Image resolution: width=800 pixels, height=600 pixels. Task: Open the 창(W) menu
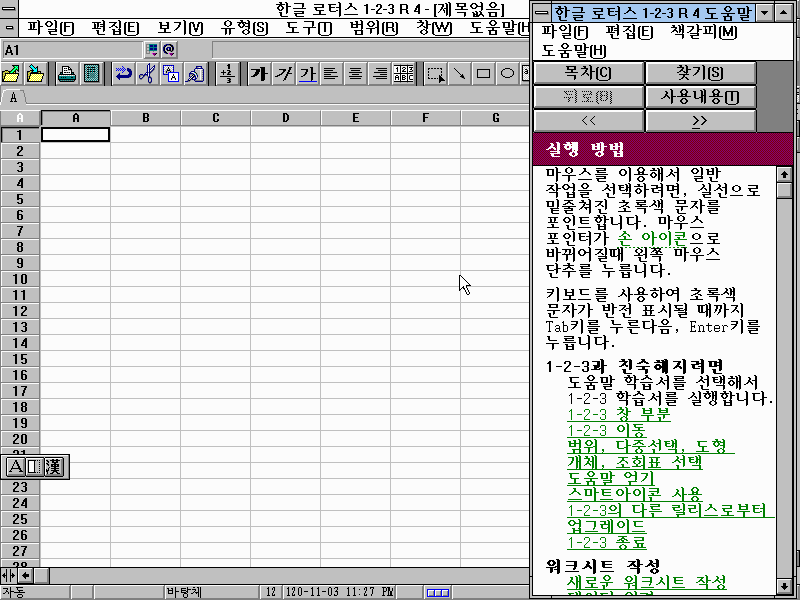(434, 28)
